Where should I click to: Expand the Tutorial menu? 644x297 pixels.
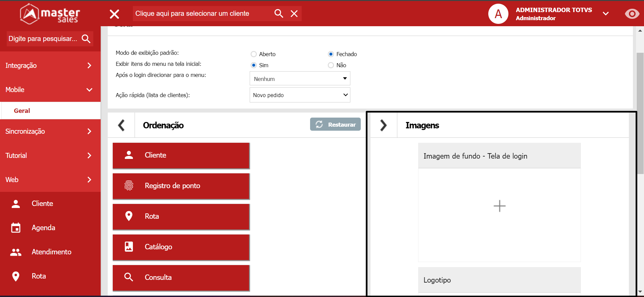pyautogui.click(x=50, y=156)
